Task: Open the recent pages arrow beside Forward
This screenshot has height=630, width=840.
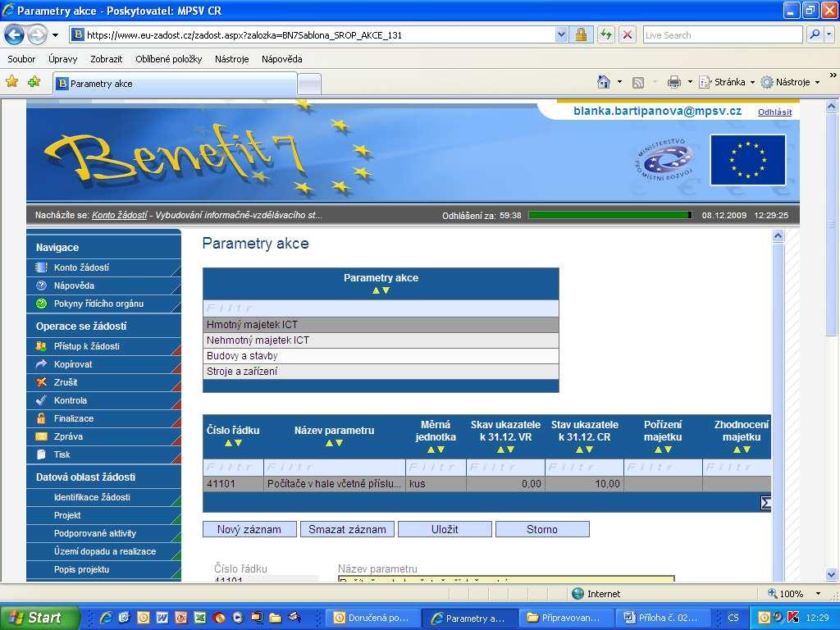Action: pos(55,36)
